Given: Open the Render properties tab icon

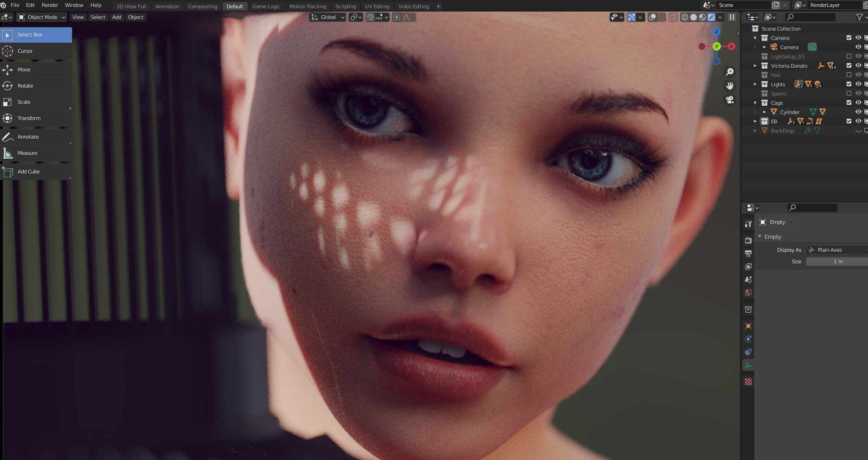Looking at the screenshot, I should click(x=748, y=240).
